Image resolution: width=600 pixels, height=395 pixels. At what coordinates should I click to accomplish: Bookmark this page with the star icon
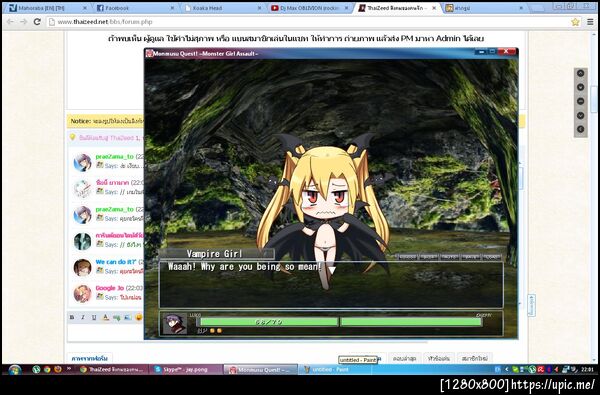click(x=575, y=22)
